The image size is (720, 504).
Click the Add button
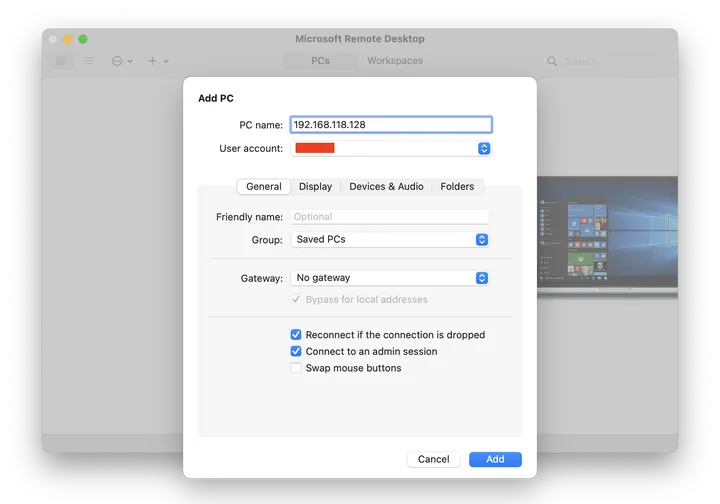pos(495,459)
